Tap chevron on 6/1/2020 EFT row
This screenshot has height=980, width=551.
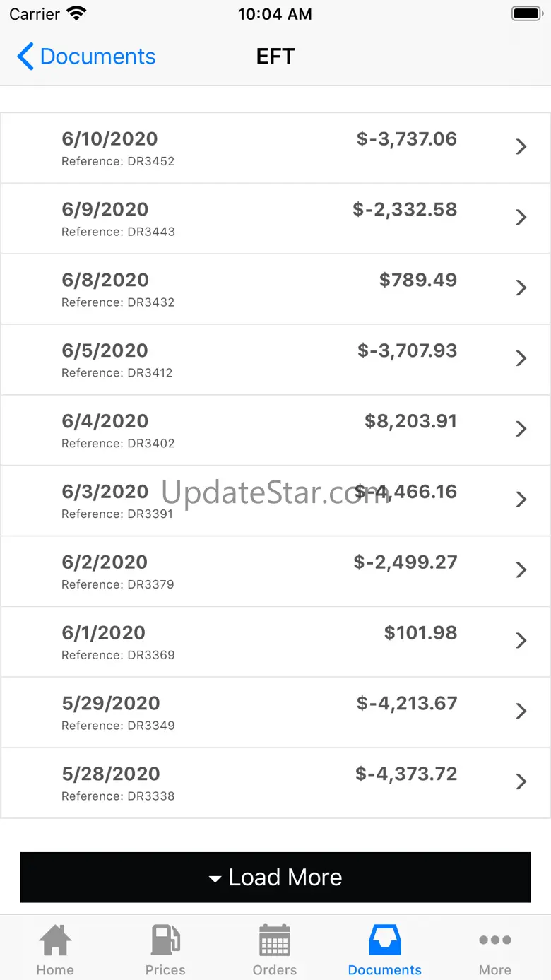521,641
